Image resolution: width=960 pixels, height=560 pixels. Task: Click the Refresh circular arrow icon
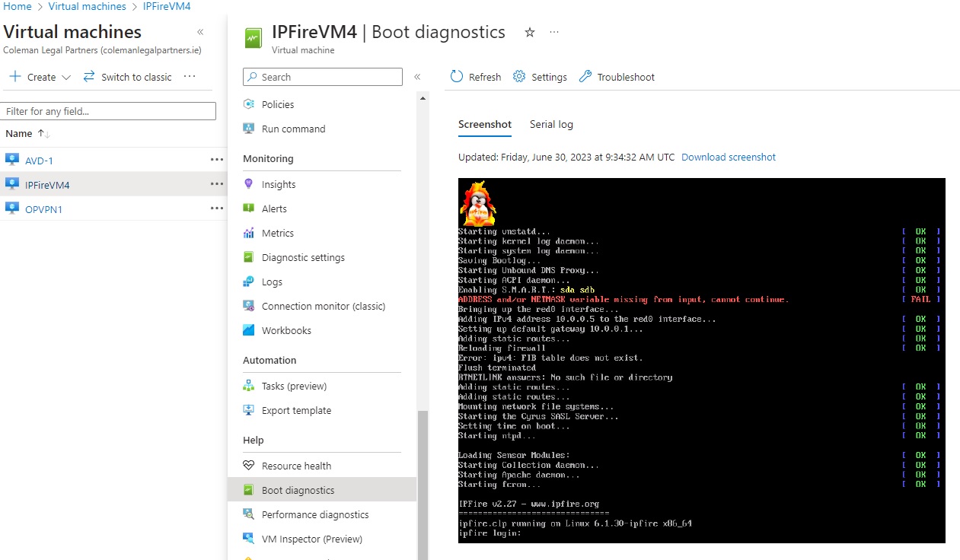coord(457,77)
